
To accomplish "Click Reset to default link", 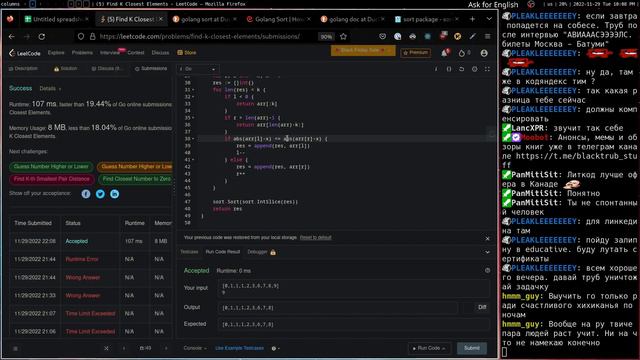I will [x=316, y=238].
